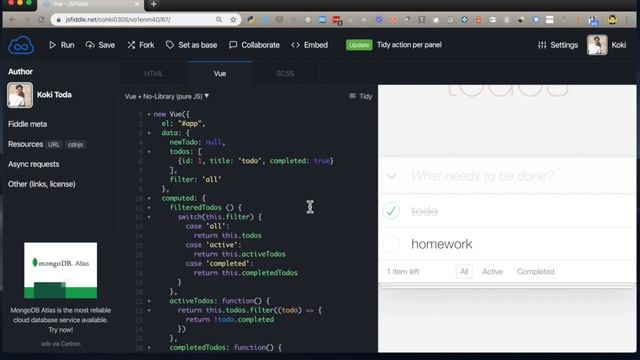Click browser back arrow
Viewport: 640px width, 360px height.
pos(12,20)
